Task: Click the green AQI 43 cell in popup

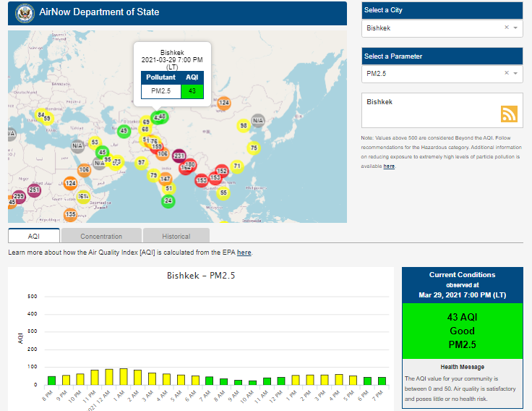Action: point(192,90)
